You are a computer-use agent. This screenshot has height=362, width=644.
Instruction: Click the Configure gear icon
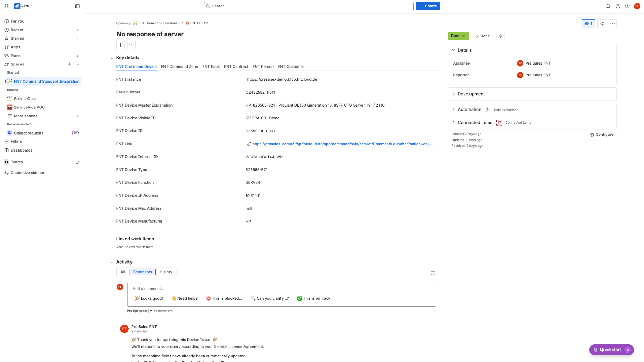point(592,135)
